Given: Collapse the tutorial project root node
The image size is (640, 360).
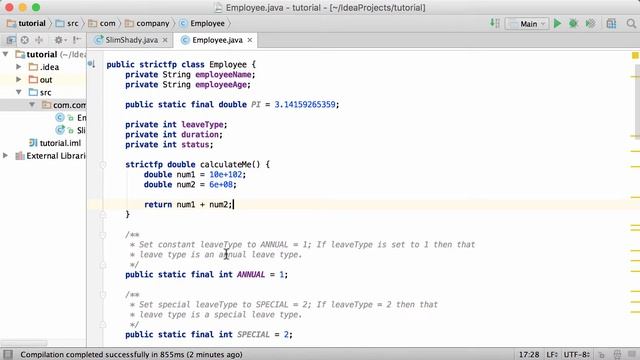Looking at the screenshot, I should (6, 54).
